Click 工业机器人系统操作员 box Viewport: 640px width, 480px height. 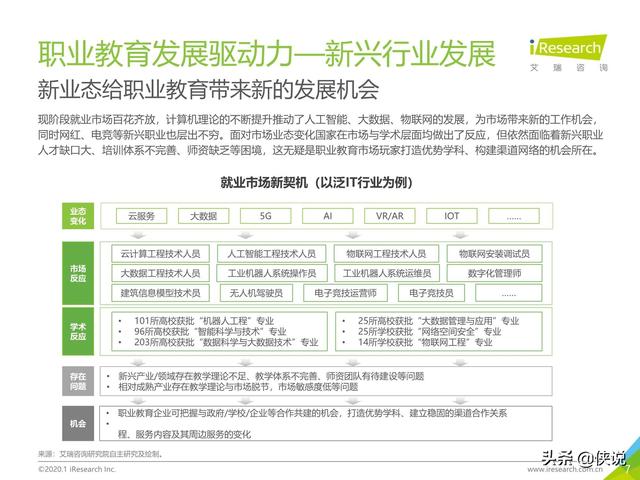[272, 273]
